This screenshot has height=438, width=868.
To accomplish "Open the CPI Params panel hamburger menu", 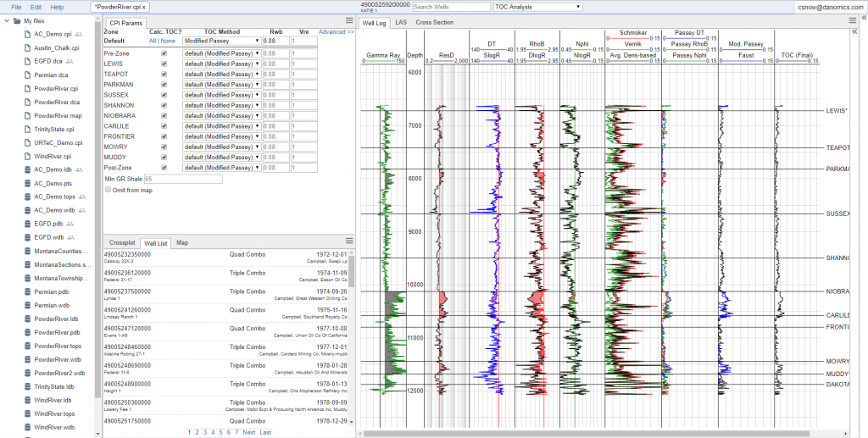I will [349, 20].
